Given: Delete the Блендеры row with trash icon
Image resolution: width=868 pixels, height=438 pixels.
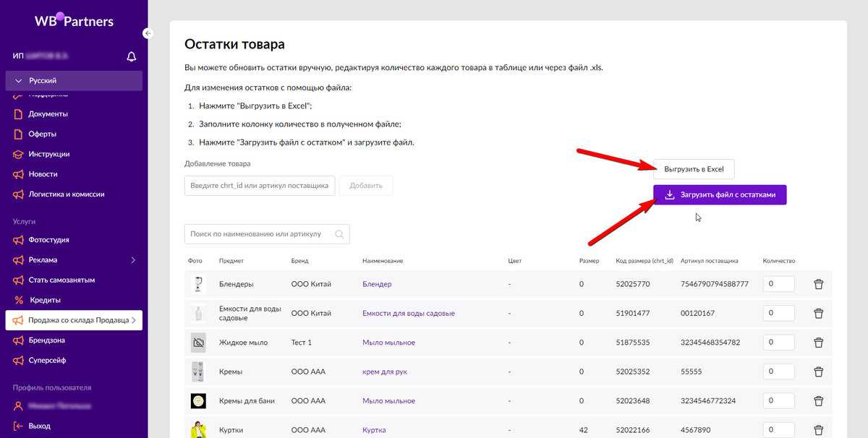Looking at the screenshot, I should click(x=818, y=285).
